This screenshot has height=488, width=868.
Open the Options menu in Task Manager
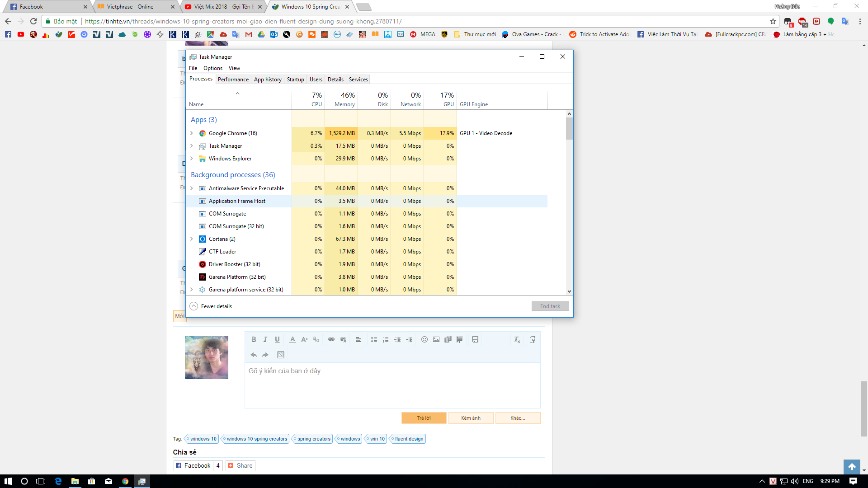coord(212,68)
